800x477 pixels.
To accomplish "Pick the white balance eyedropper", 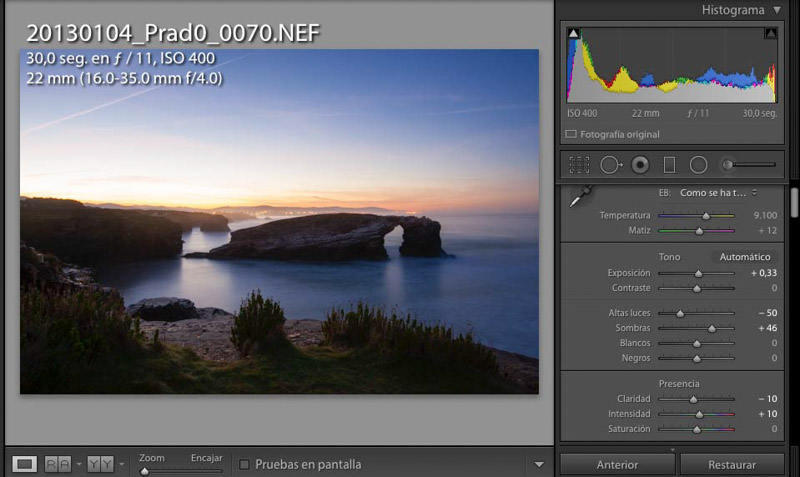I will pyautogui.click(x=579, y=197).
